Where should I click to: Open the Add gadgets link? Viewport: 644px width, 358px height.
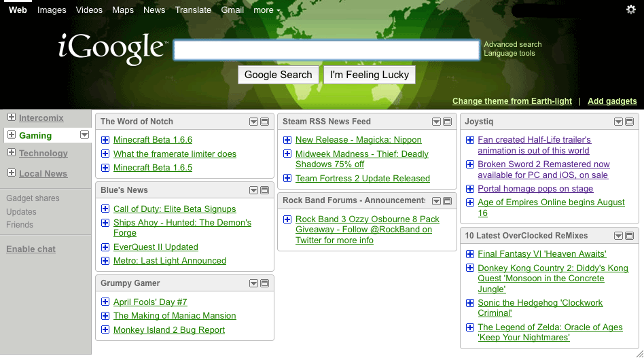[x=612, y=101]
